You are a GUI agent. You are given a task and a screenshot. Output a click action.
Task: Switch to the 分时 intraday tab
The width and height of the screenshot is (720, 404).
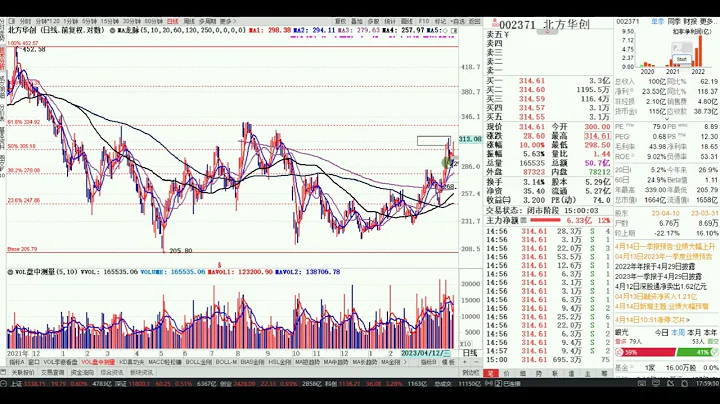(26, 22)
